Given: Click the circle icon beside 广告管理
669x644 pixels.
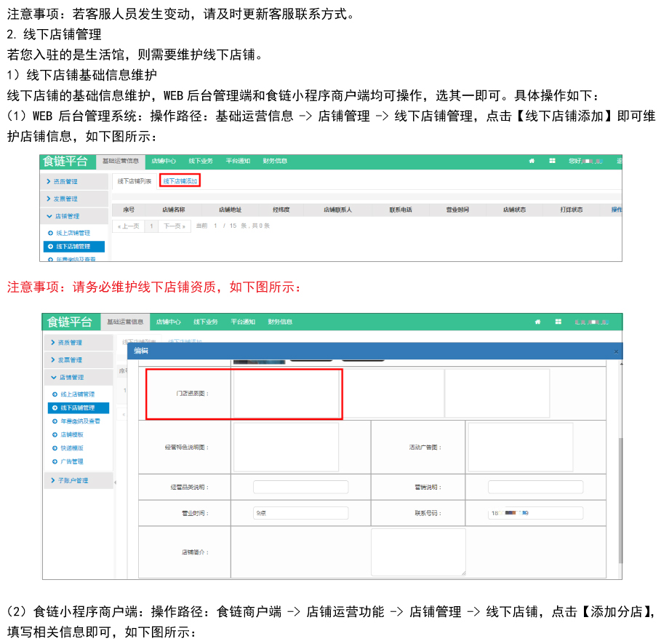Looking at the screenshot, I should [x=54, y=461].
